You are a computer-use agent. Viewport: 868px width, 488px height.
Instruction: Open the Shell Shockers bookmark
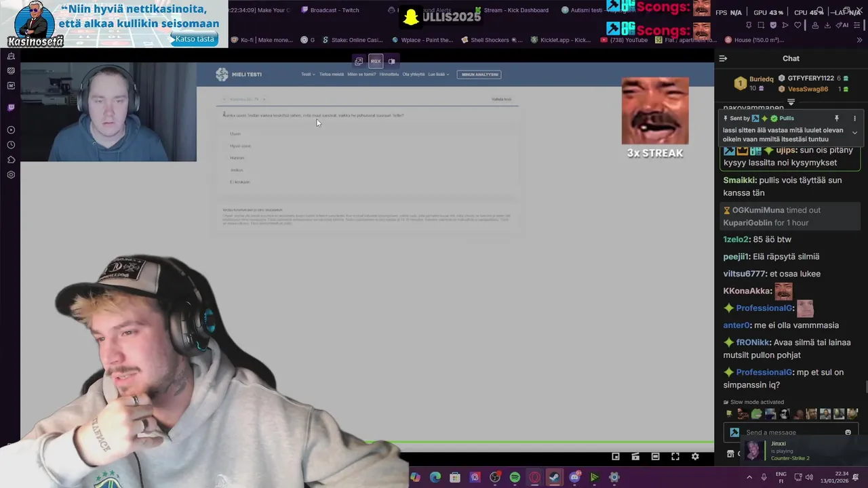point(492,40)
